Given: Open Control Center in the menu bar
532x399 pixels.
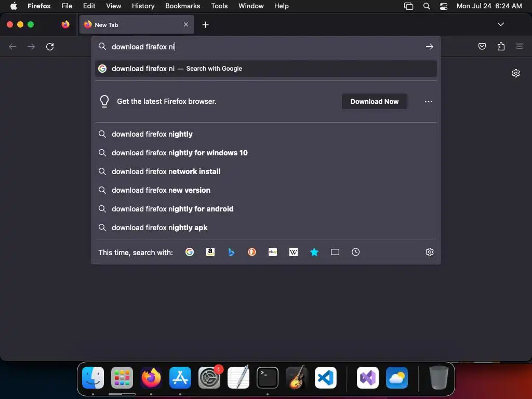Looking at the screenshot, I should [444, 6].
